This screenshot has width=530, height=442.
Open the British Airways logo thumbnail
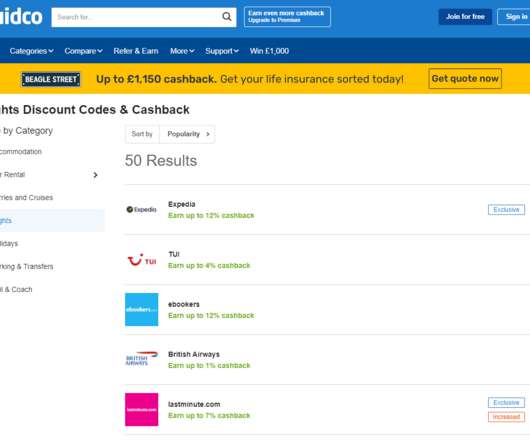[141, 359]
